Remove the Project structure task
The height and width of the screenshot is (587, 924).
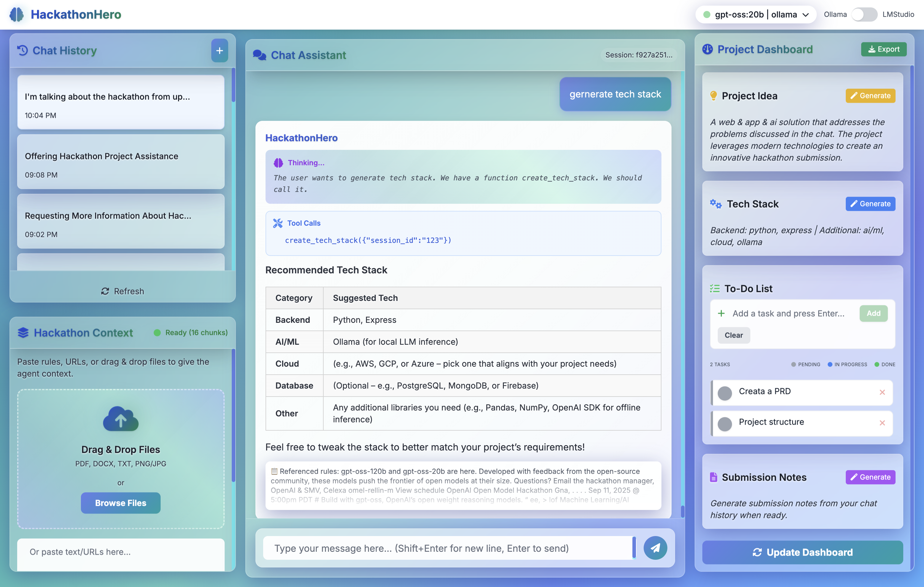coord(882,423)
